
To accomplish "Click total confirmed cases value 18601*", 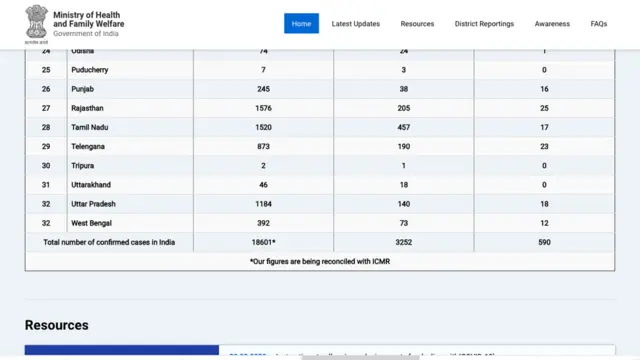I will point(263,242).
